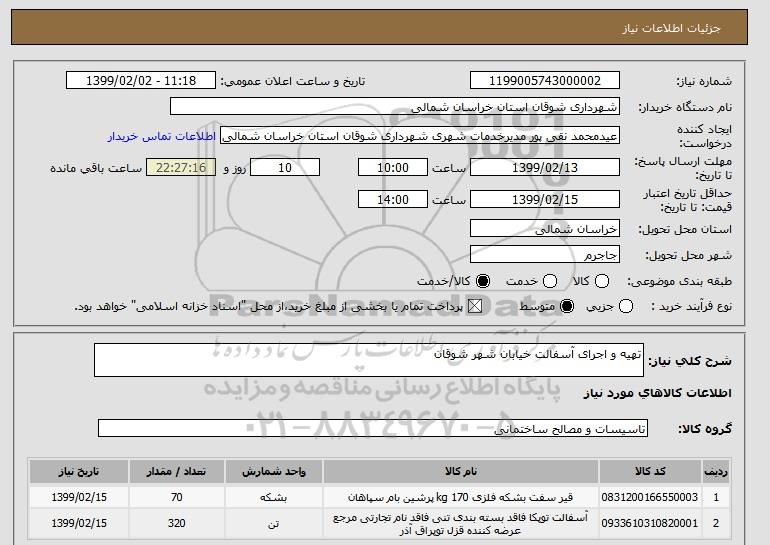770x545 pixels.
Task: Click the ردیف column header
Action: (x=716, y=471)
